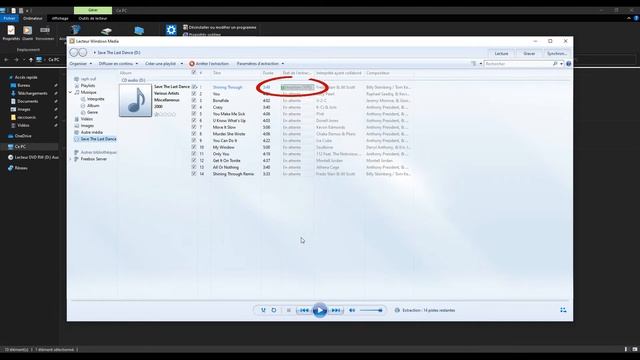Click the extraction status icon in player bar
Image resolution: width=640 pixels, height=360 pixels.
tap(397, 310)
